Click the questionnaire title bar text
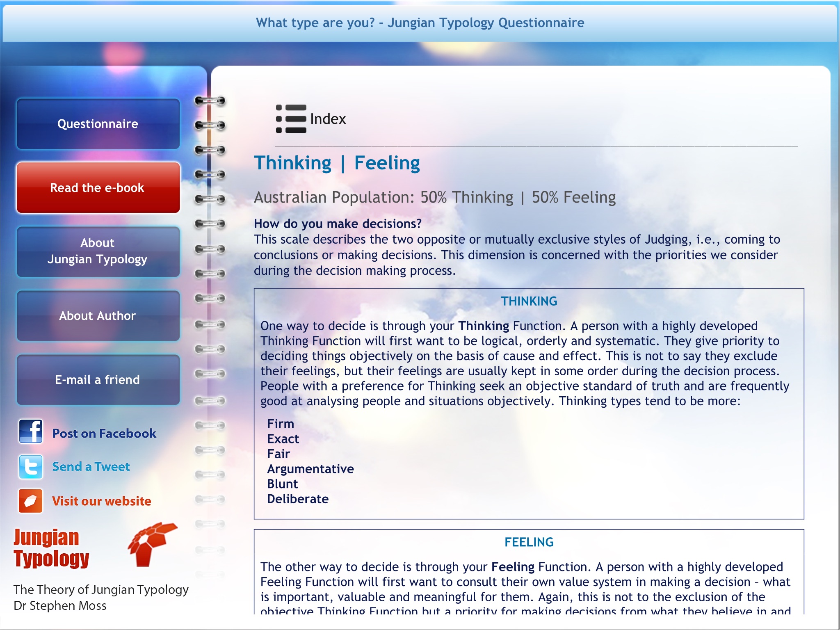This screenshot has height=630, width=840. click(420, 23)
